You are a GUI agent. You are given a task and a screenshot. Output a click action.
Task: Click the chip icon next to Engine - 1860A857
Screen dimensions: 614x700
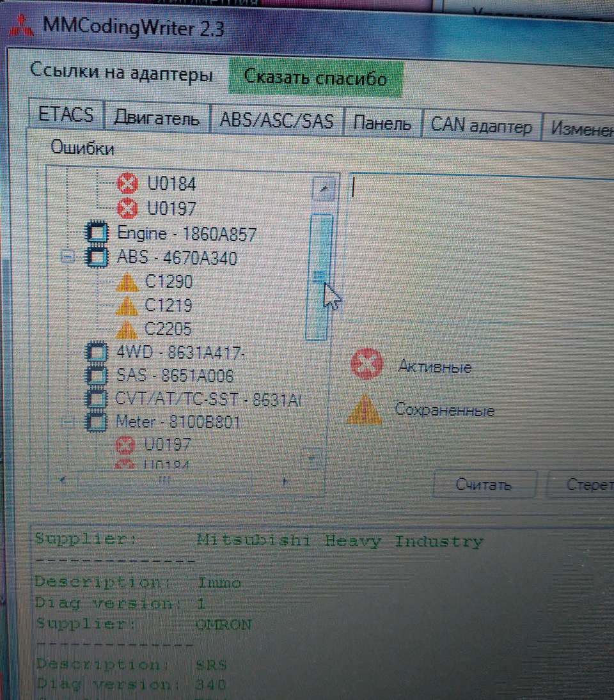[x=97, y=233]
